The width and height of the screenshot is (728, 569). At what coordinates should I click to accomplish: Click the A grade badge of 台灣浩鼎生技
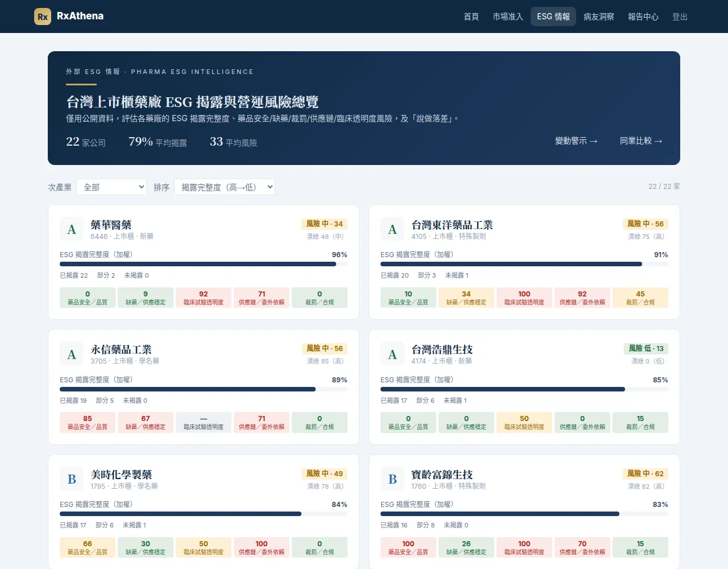point(392,354)
